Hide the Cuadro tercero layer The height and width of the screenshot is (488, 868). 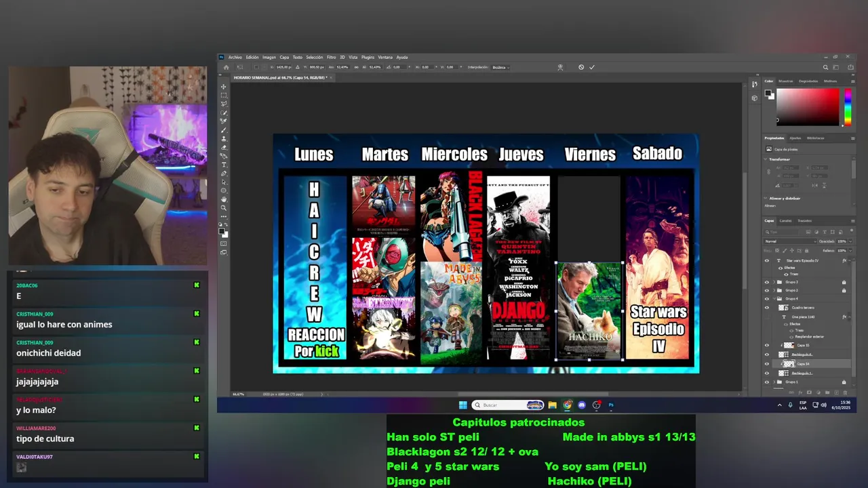(x=767, y=308)
